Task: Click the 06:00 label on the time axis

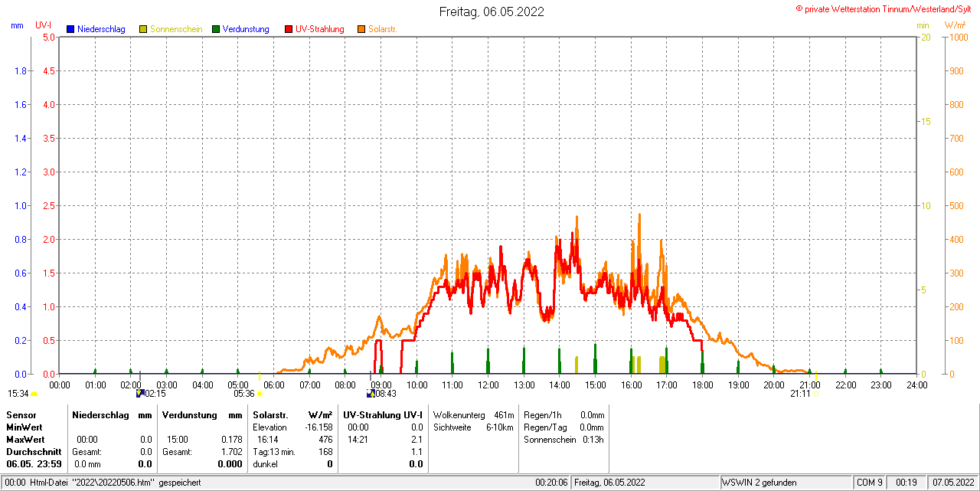Action: point(273,385)
